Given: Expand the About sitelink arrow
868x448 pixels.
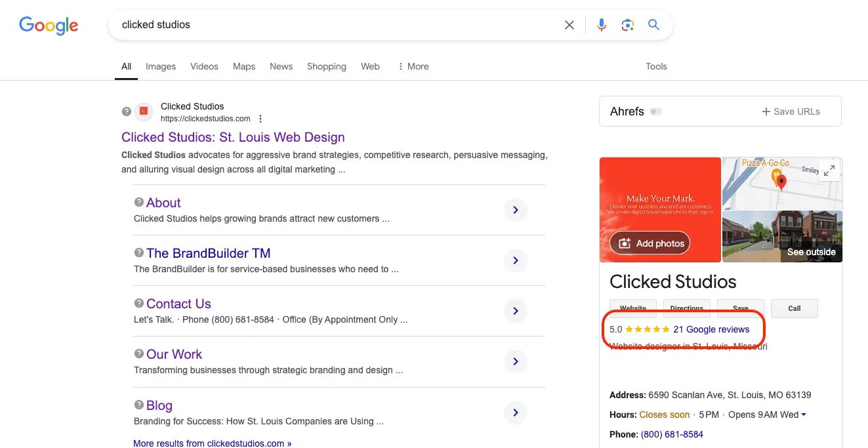Looking at the screenshot, I should (x=516, y=210).
